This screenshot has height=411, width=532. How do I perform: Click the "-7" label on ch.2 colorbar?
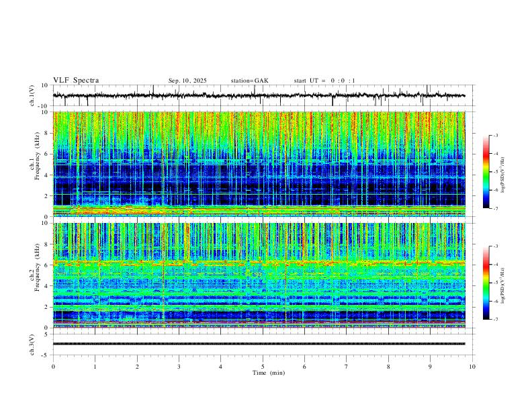[x=495, y=319]
